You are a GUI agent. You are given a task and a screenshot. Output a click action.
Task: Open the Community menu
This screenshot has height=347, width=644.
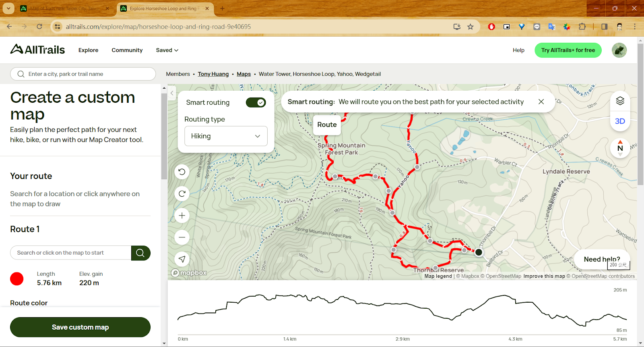pos(127,50)
